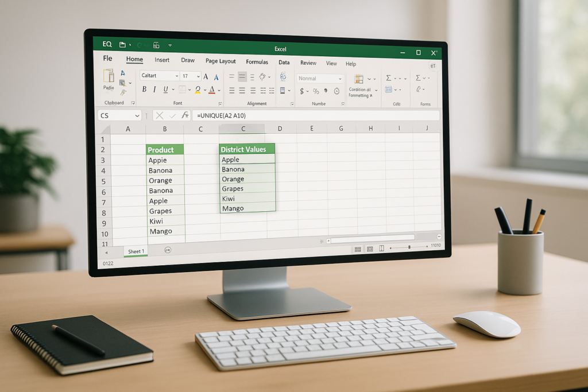Select the District Values header cell
This screenshot has width=588, height=392.
pos(247,149)
